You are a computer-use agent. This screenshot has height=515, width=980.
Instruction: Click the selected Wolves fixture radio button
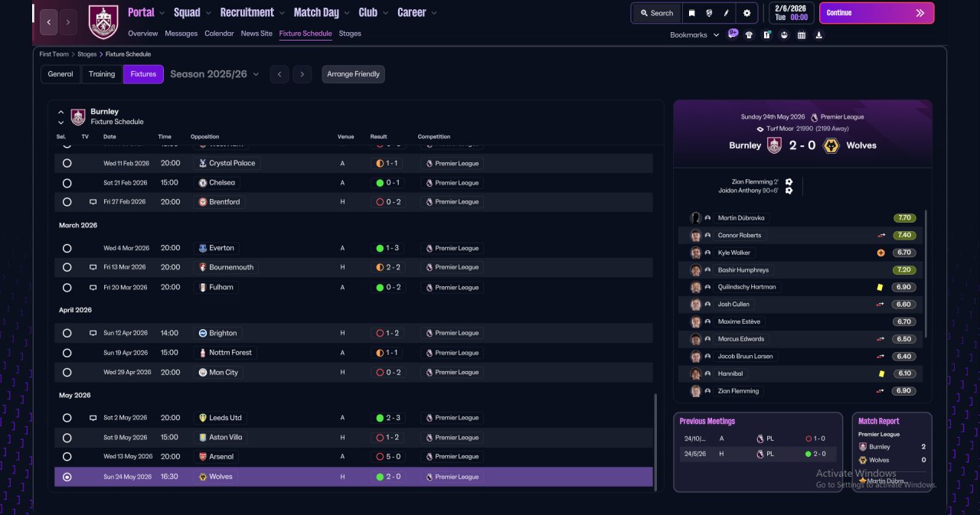[x=67, y=477]
